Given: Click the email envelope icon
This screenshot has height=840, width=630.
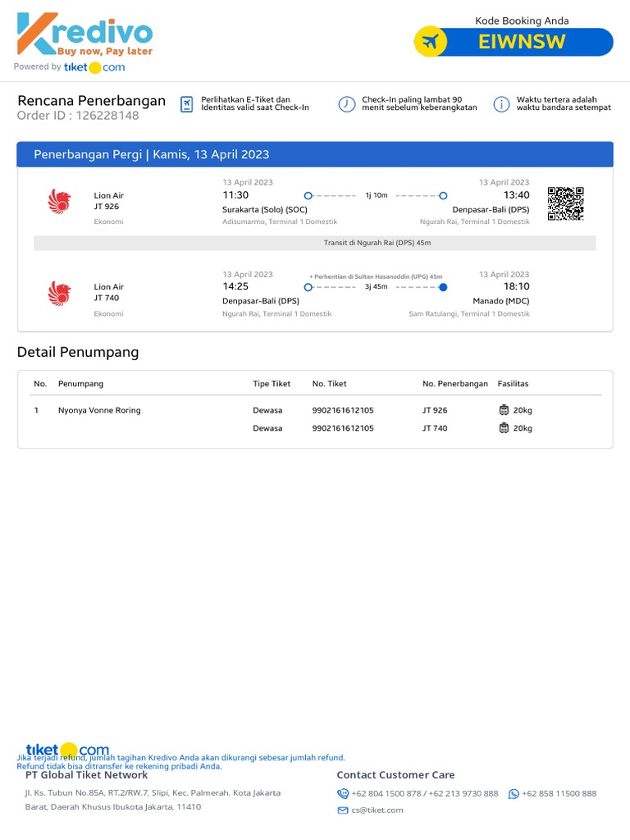Looking at the screenshot, I should (343, 810).
